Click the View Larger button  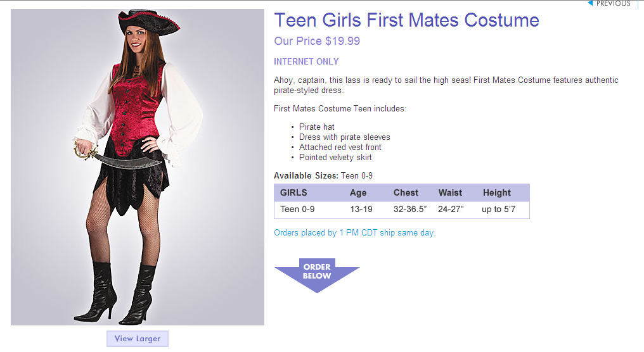click(138, 339)
